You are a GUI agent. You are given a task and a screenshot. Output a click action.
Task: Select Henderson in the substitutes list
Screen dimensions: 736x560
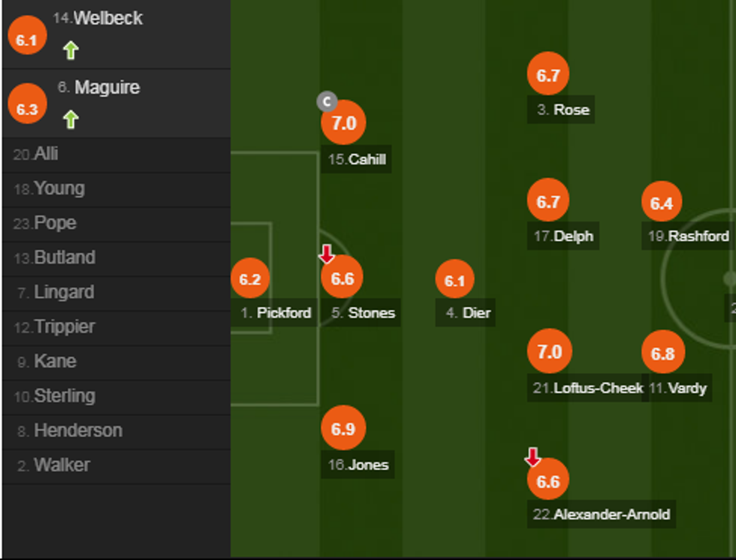77,431
